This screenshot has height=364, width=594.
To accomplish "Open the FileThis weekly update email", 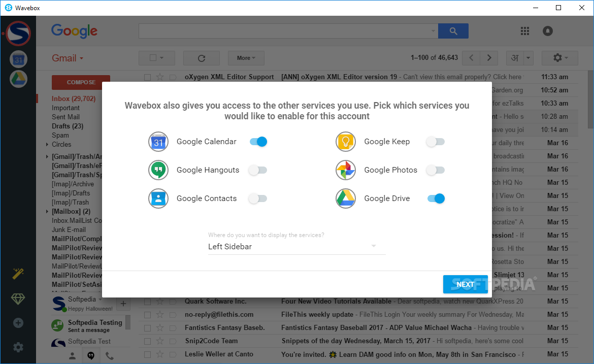I will coord(358,314).
